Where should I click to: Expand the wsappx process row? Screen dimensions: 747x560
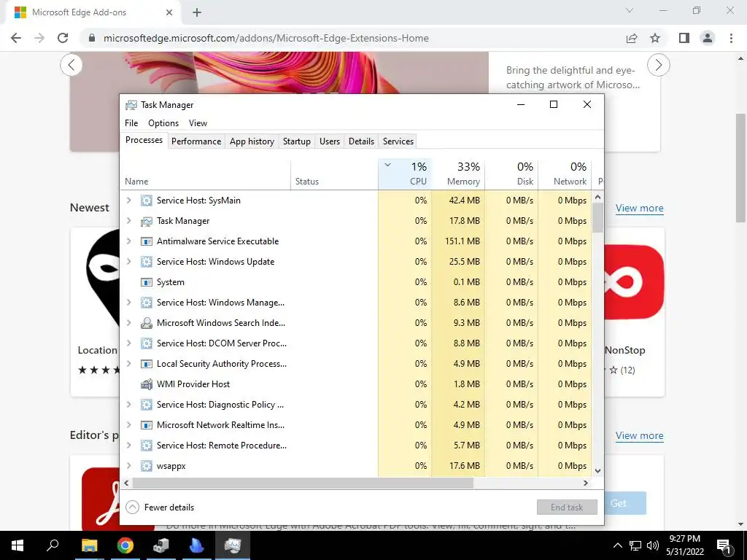click(x=128, y=466)
